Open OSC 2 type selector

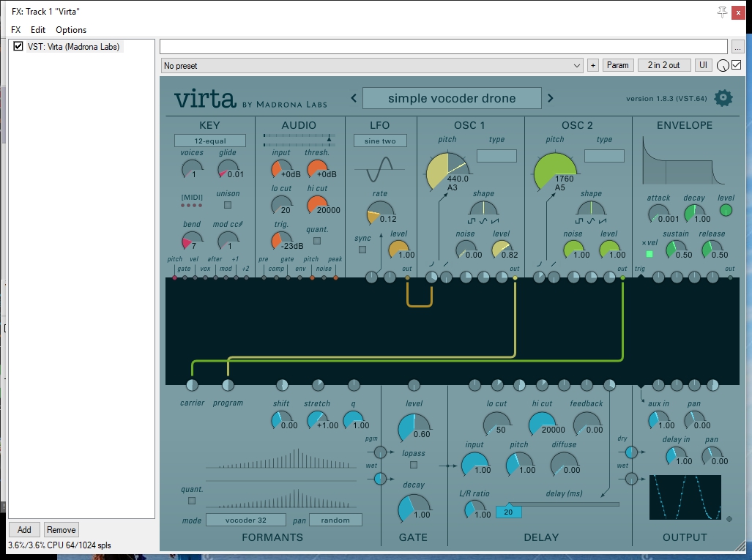pyautogui.click(x=604, y=156)
